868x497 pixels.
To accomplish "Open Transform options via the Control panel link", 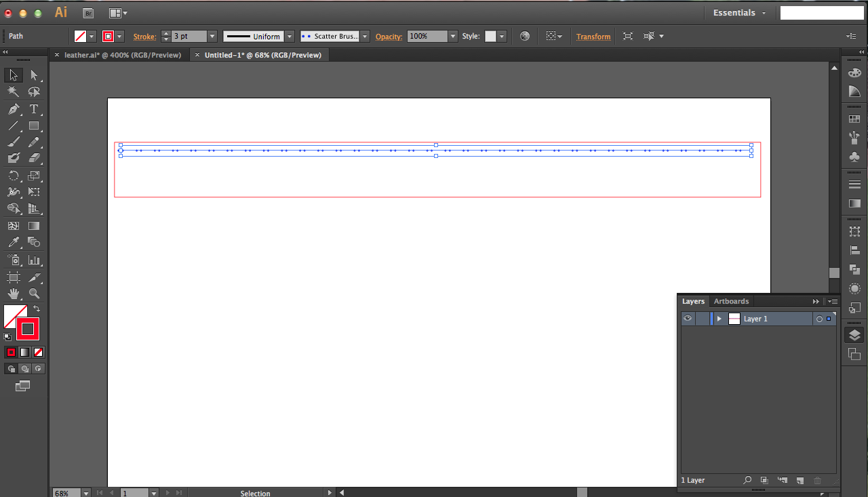I will pyautogui.click(x=593, y=36).
